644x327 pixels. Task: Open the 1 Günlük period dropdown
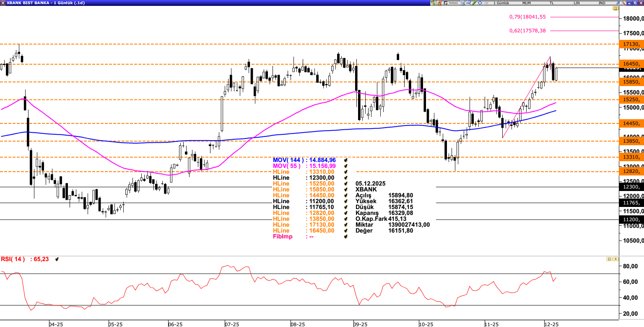501,3
